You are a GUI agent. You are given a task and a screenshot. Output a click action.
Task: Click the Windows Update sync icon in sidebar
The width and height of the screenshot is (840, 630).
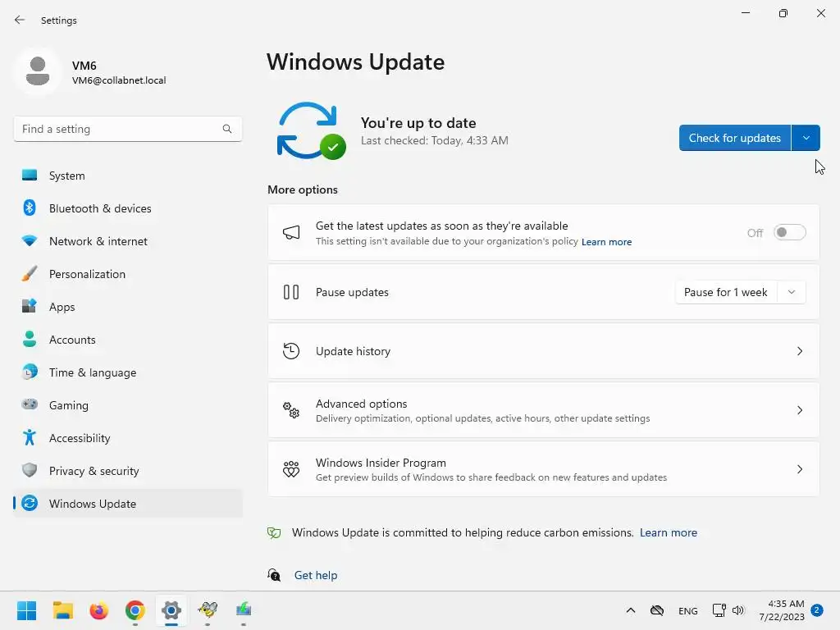point(30,503)
